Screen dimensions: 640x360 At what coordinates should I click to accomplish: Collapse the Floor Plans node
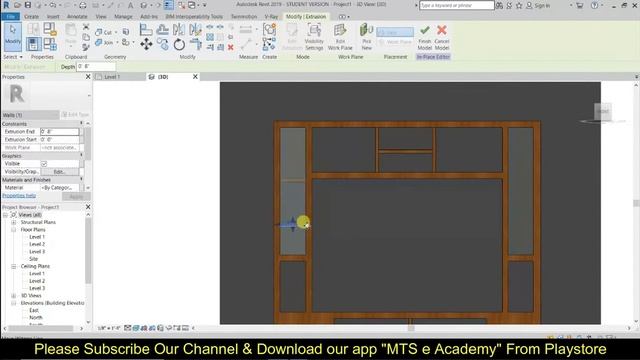tap(13, 230)
